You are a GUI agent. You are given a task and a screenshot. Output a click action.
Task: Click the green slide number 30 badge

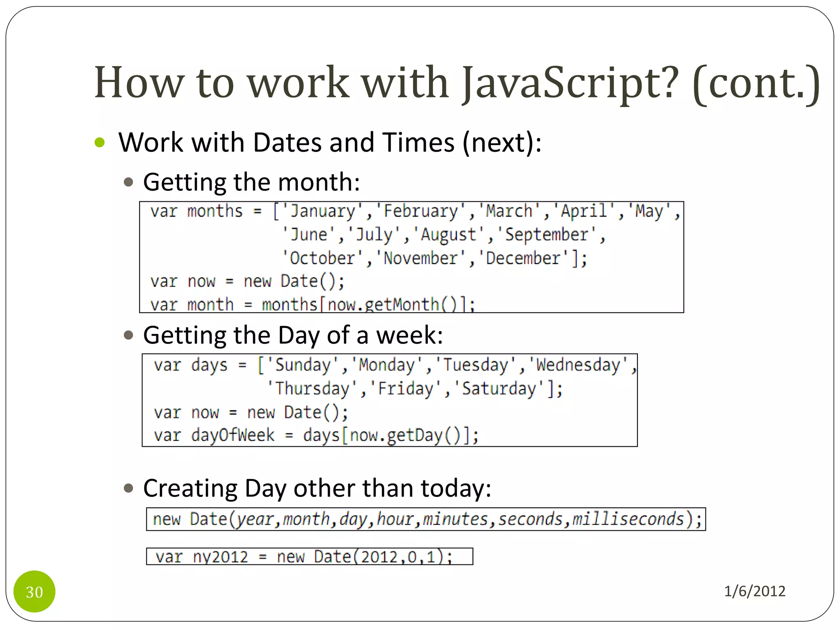(34, 591)
